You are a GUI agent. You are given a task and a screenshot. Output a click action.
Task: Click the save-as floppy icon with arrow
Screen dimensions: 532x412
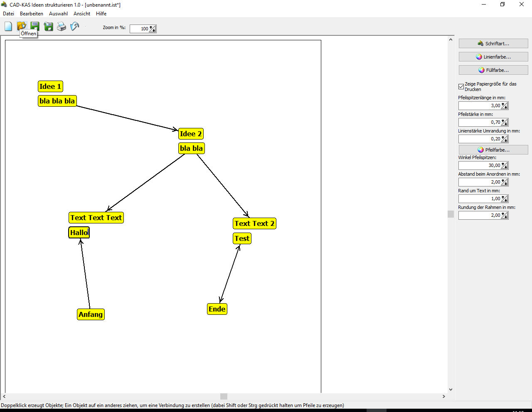click(48, 27)
